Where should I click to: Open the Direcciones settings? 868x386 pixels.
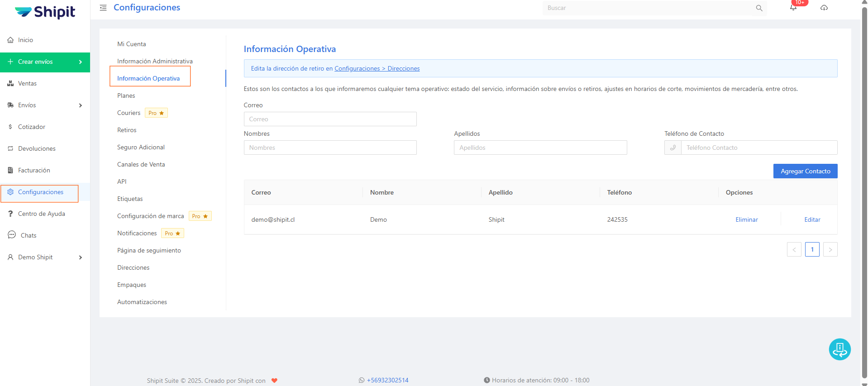[133, 267]
